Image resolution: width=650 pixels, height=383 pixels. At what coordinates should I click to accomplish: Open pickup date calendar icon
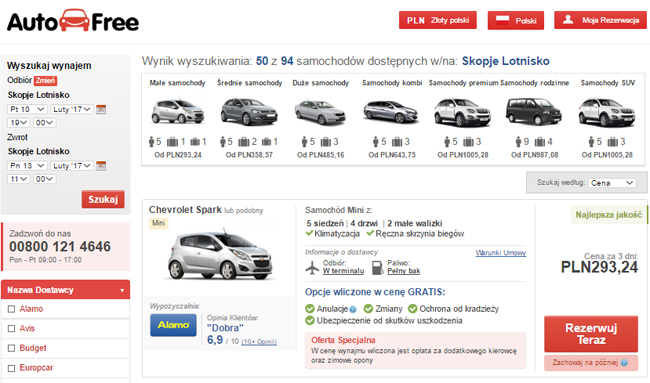tap(101, 109)
